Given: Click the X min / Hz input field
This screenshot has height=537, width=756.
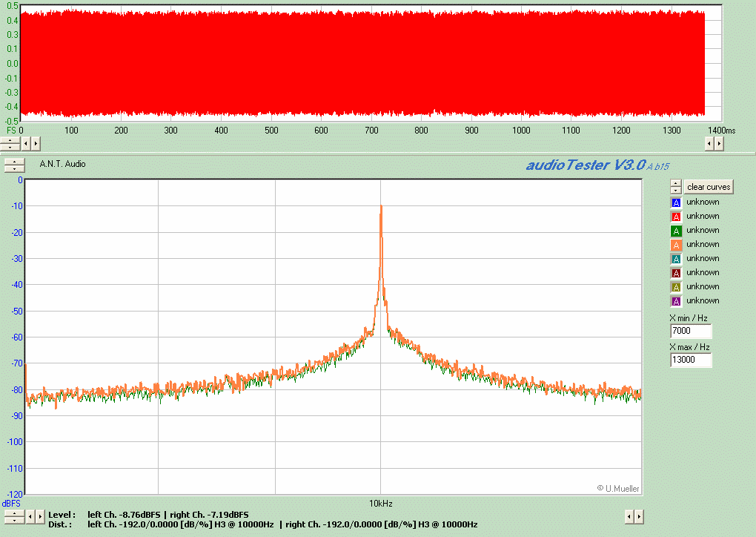Looking at the screenshot, I should point(690,332).
